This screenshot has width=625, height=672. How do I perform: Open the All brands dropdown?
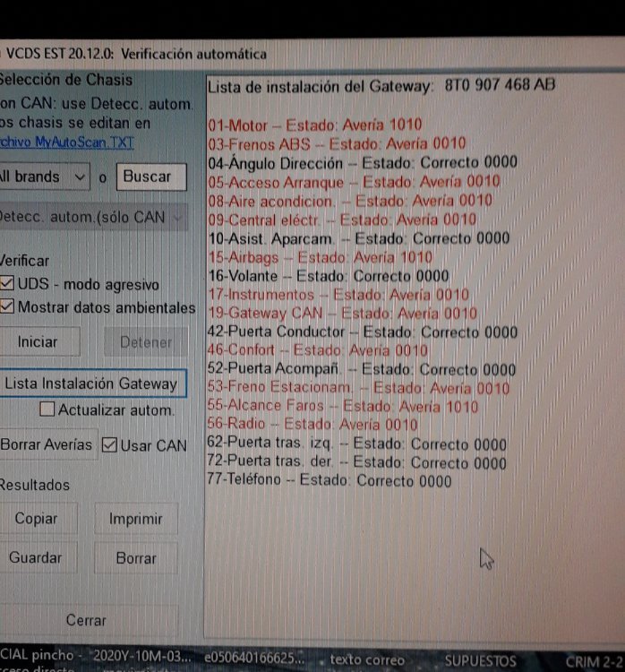[x=45, y=177]
